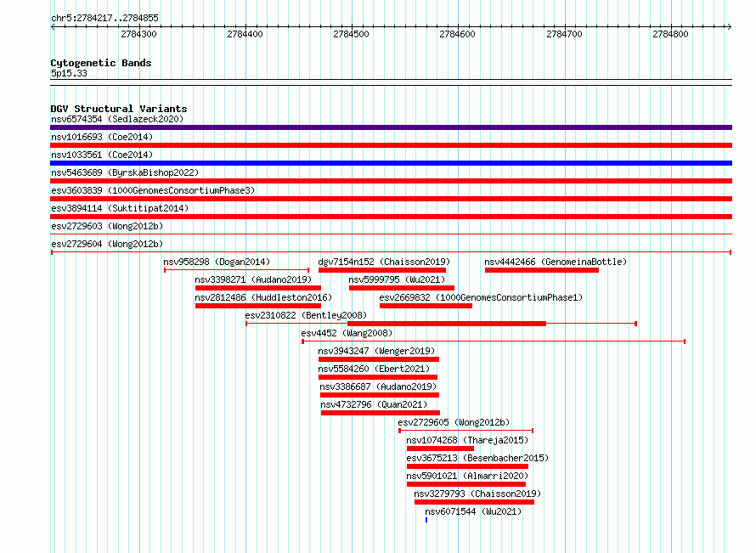Image resolution: width=756 pixels, height=553 pixels.
Task: Click the red nsv1074268 variant bar
Action: (x=440, y=449)
